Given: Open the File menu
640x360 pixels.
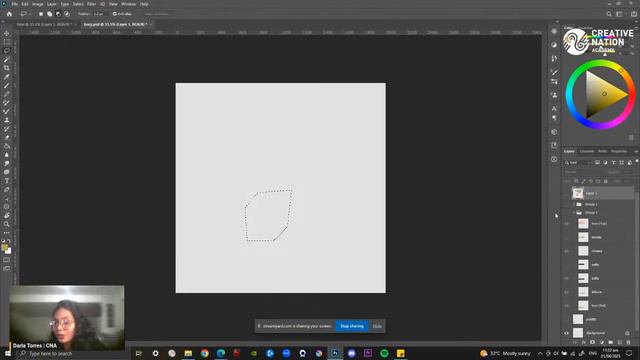Looking at the screenshot, I should [x=15, y=4].
